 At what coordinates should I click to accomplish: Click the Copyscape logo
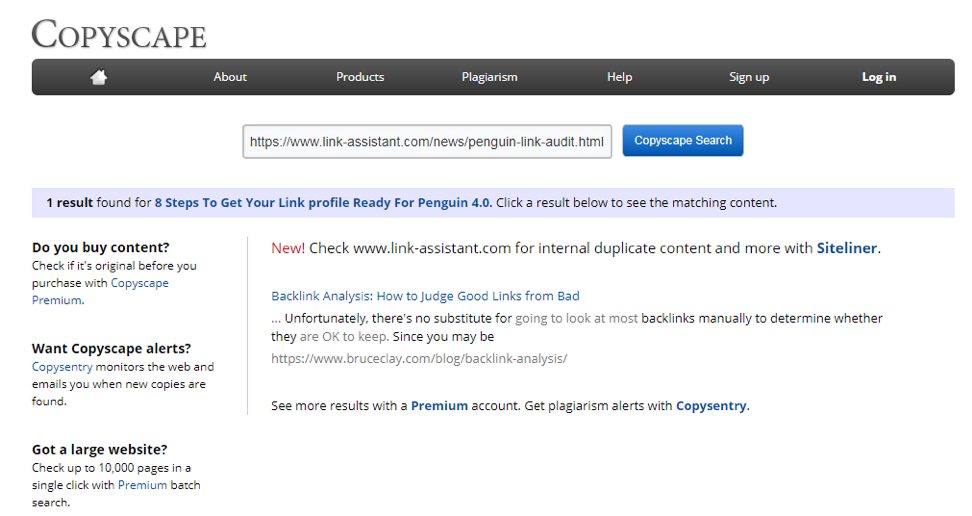[x=118, y=34]
